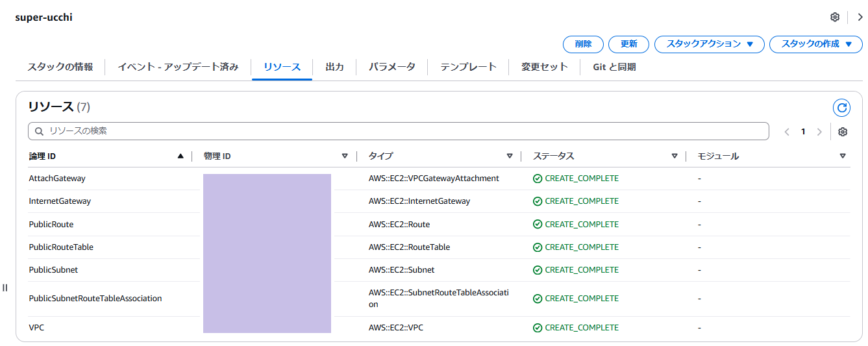Viewport: 868px width, 346px height.
Task: Open the スタックの作成 dropdown
Action: [x=817, y=44]
